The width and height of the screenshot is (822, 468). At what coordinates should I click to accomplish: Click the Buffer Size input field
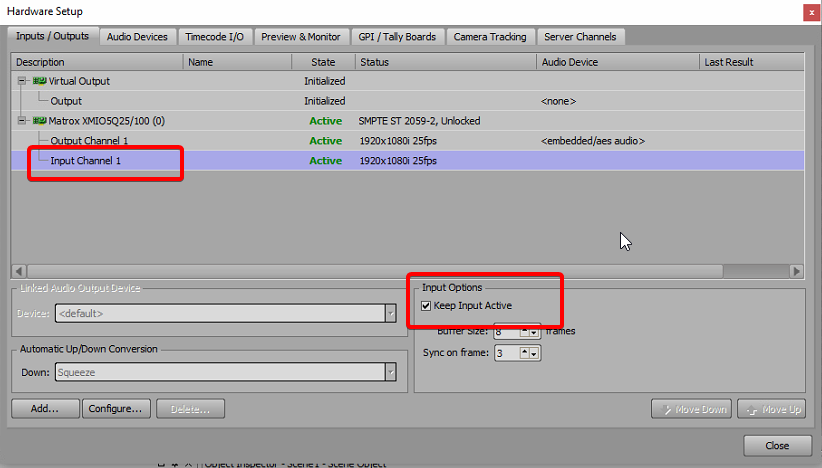point(507,331)
